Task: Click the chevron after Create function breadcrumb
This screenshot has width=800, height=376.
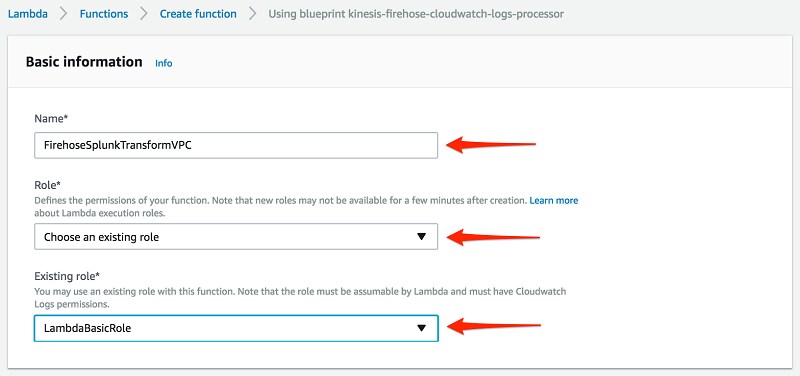Action: coord(253,14)
